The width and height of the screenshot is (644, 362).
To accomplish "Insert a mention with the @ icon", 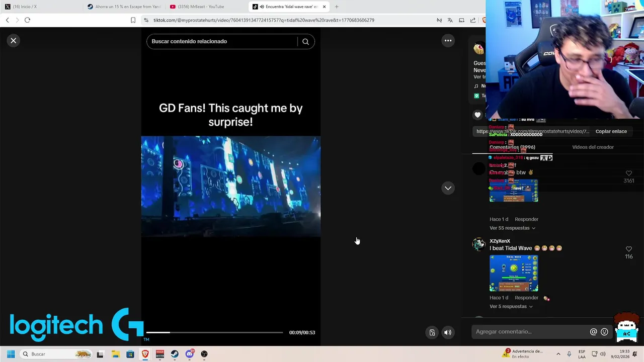I will pyautogui.click(x=594, y=332).
